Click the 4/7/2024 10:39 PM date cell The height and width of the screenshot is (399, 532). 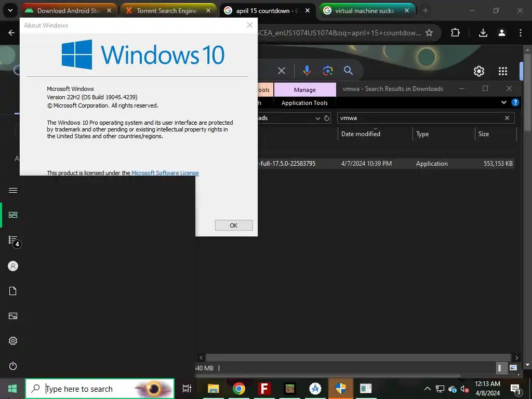[366, 164]
